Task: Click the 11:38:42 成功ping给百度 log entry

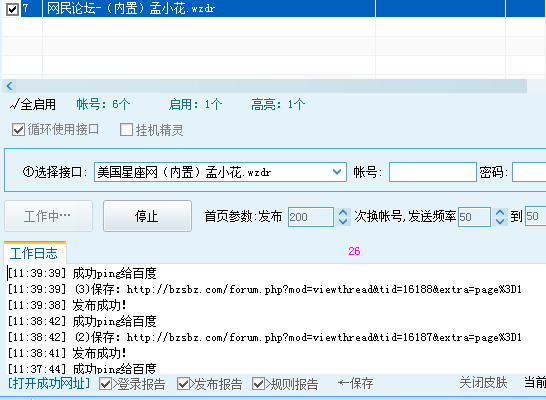Action: pos(82,321)
